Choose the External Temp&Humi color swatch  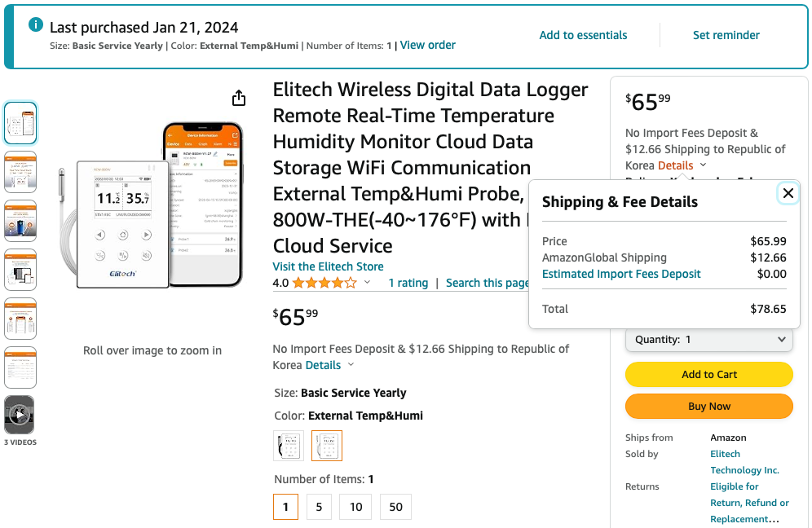327,446
